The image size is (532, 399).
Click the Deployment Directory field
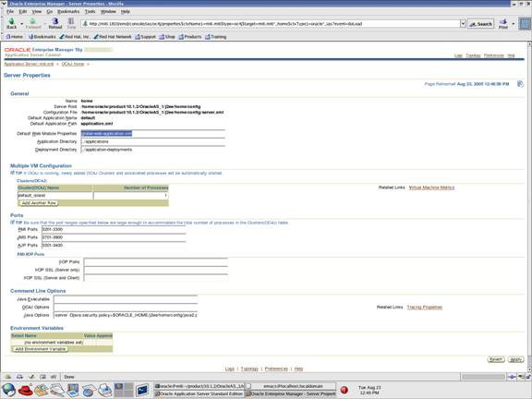point(152,150)
